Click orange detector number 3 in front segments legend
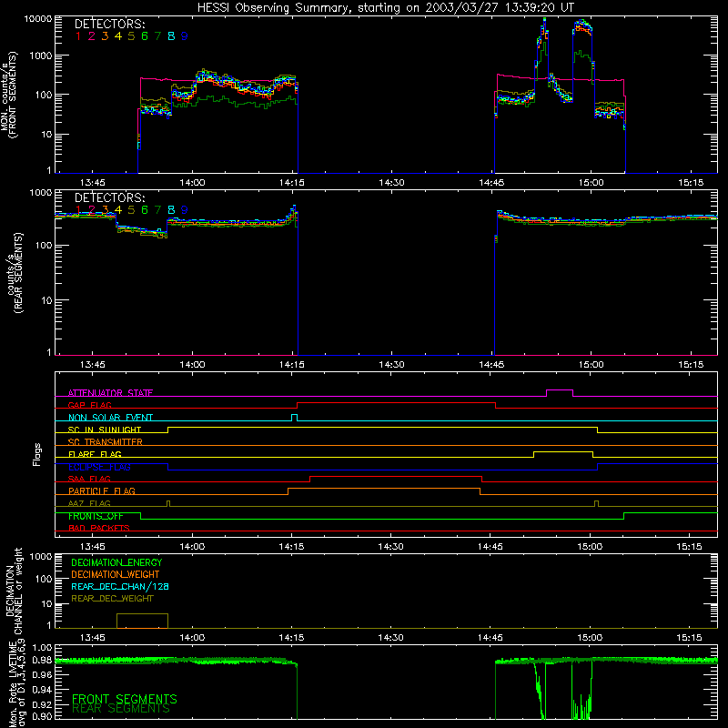The width and height of the screenshot is (728, 728). (x=105, y=36)
